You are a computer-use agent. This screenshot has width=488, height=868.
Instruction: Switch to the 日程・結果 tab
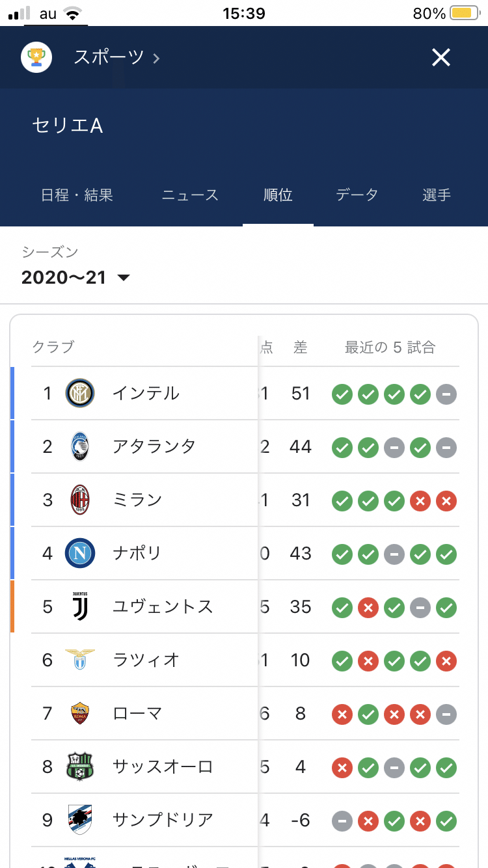77,195
